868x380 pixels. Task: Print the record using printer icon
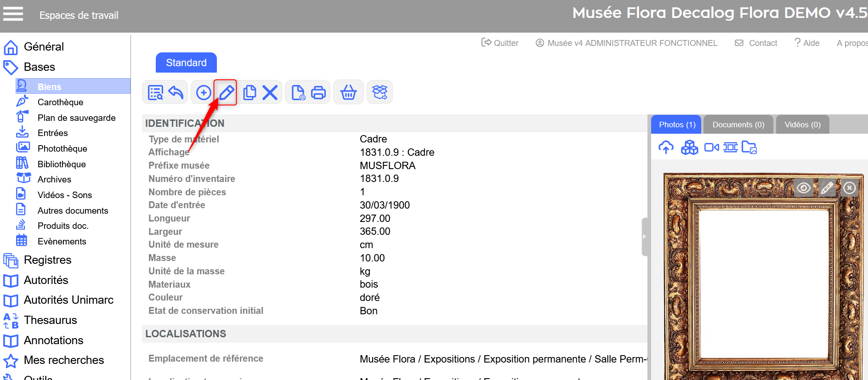click(318, 92)
